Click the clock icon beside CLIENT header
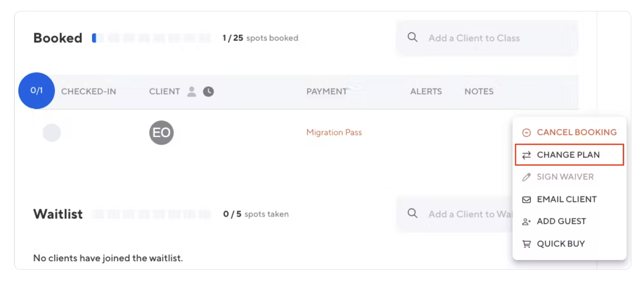Screen dimensions: 644x287 pos(208,92)
